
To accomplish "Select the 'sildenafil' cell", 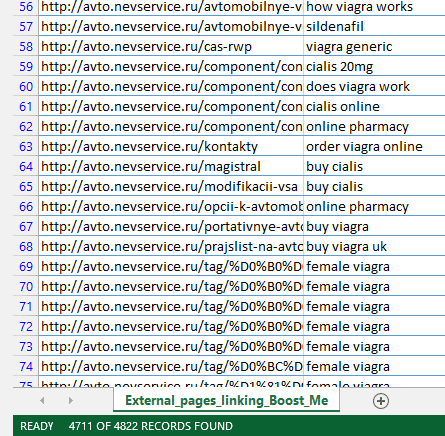I will tap(374, 27).
